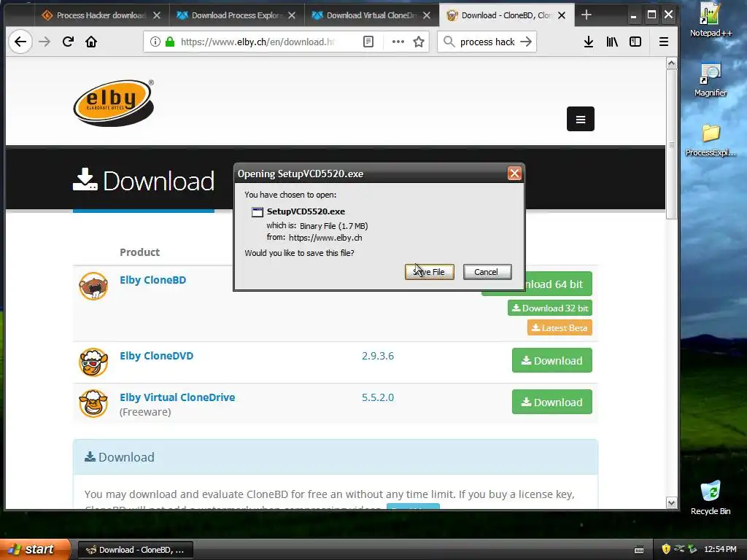Close the Opening SetupVCD5520.exe dialog
Viewport: 747px width, 560px height.
[x=514, y=174]
